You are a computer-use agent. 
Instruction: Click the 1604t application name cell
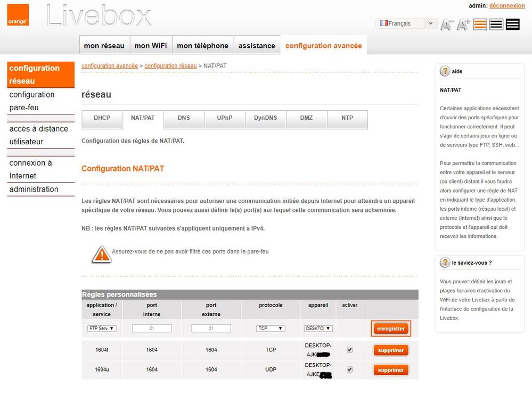(x=102, y=350)
